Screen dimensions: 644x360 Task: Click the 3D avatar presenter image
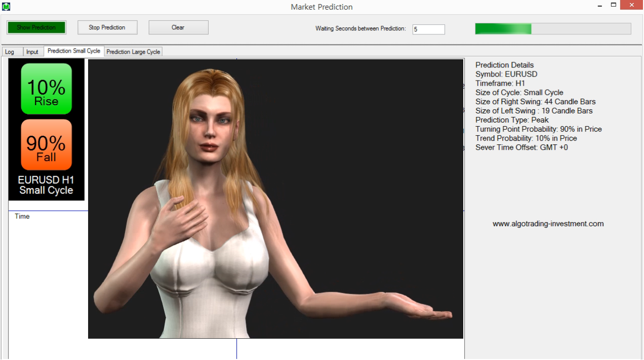point(275,198)
